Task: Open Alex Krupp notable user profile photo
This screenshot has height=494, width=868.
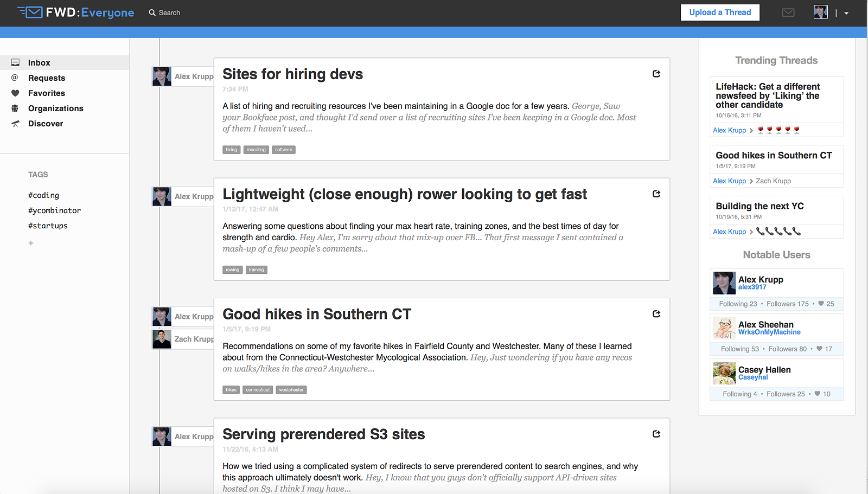Action: click(x=724, y=283)
